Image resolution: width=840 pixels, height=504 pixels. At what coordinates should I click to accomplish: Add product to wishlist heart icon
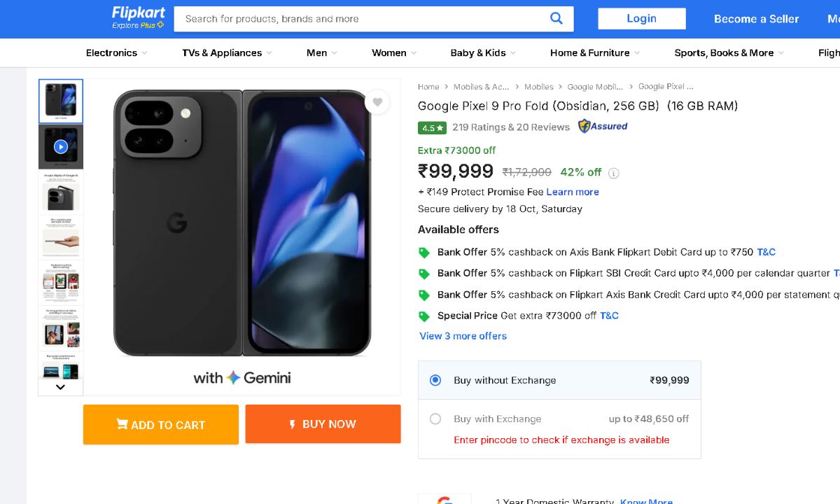click(377, 103)
